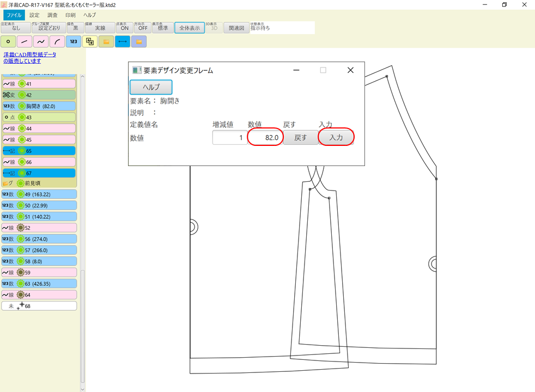Click the 123 numeric value tool
The height and width of the screenshot is (392, 535).
point(72,41)
